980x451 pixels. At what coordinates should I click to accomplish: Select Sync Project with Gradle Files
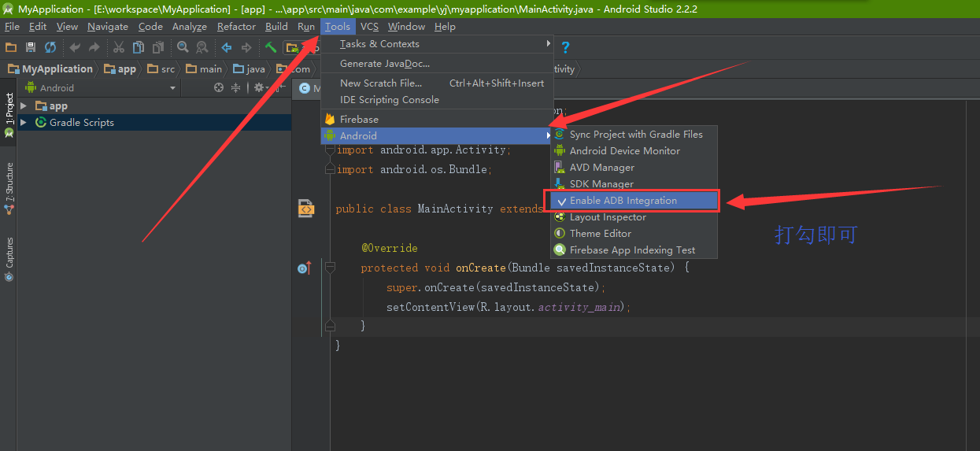pyautogui.click(x=634, y=135)
